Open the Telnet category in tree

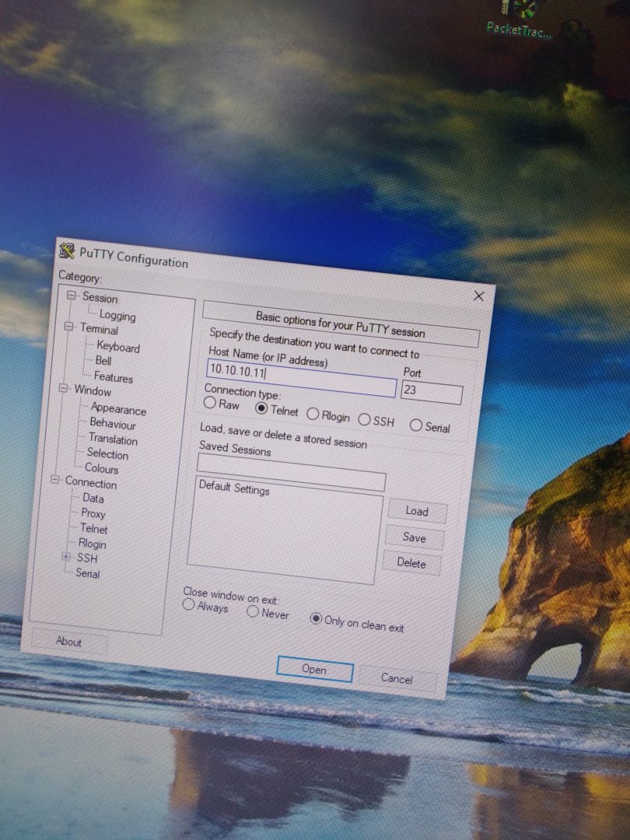tap(93, 529)
